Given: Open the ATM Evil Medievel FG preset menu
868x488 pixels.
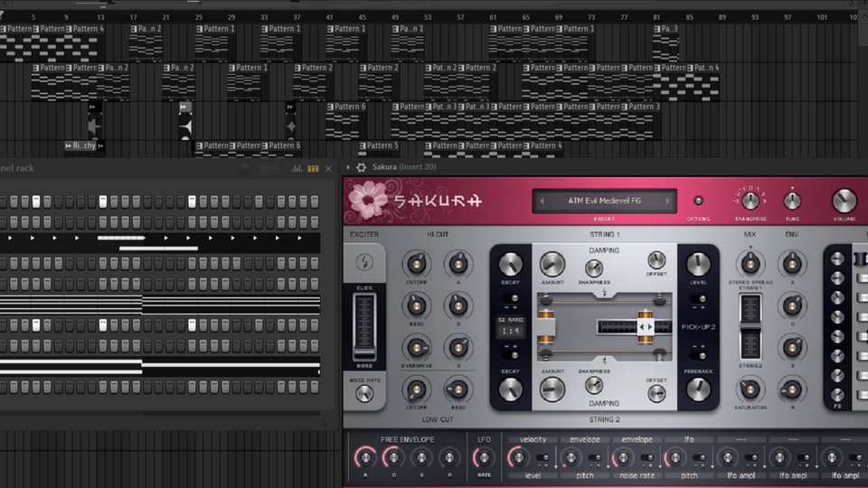Looking at the screenshot, I should tap(605, 201).
